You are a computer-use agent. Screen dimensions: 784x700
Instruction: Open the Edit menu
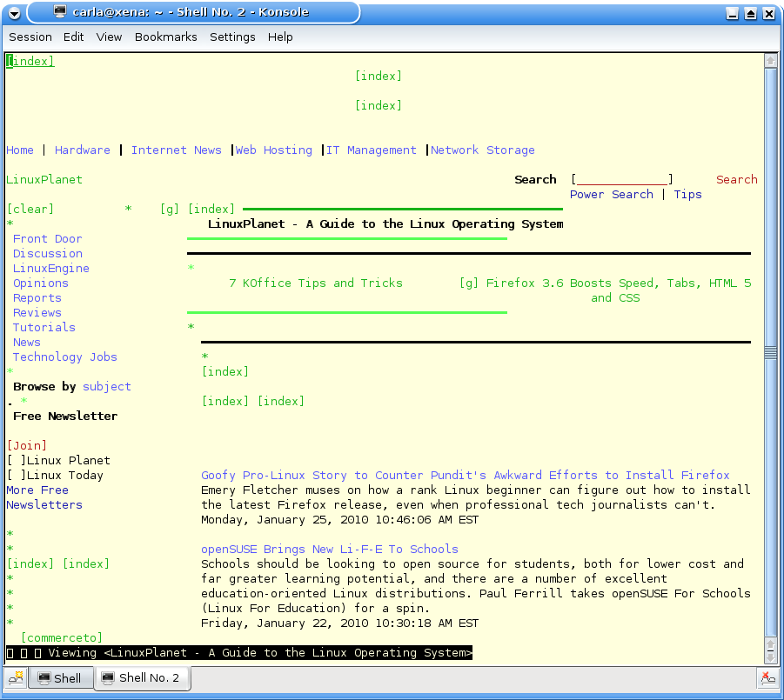point(73,37)
